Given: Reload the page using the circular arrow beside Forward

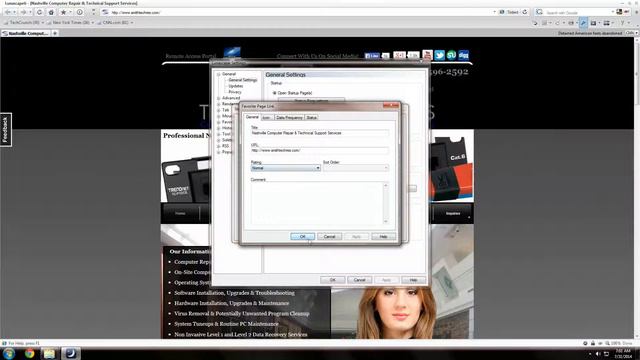Looking at the screenshot, I should [39, 12].
